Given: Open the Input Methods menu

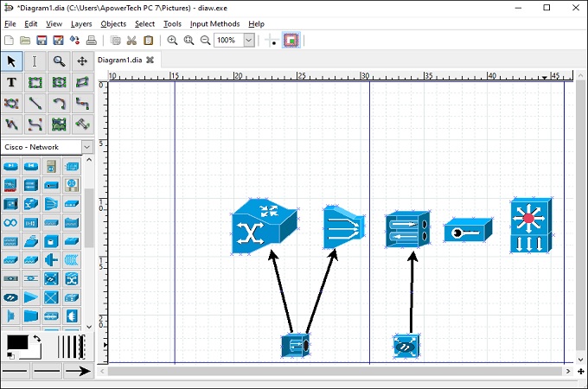Looking at the screenshot, I should pyautogui.click(x=214, y=23).
